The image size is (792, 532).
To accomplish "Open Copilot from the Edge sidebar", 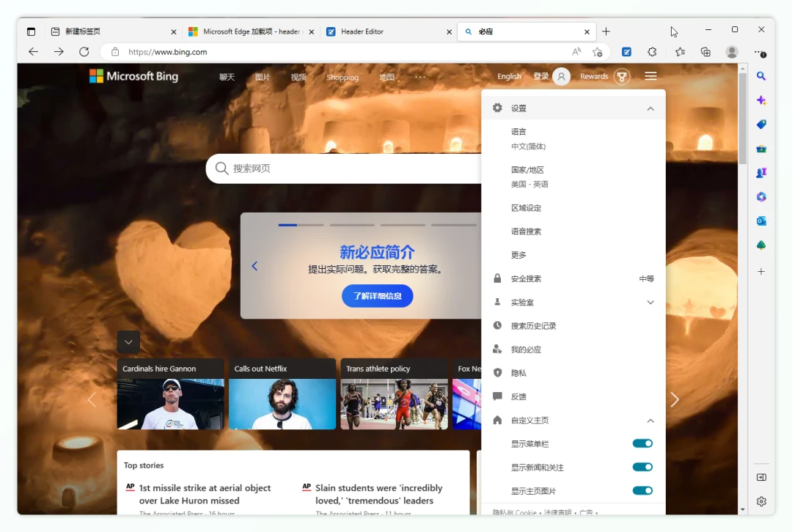I will (761, 100).
